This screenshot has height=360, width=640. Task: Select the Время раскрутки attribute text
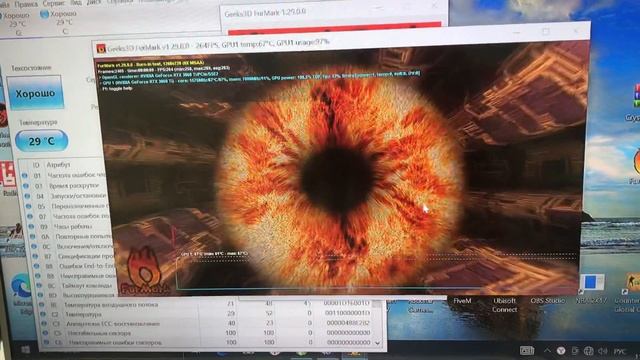tap(74, 185)
